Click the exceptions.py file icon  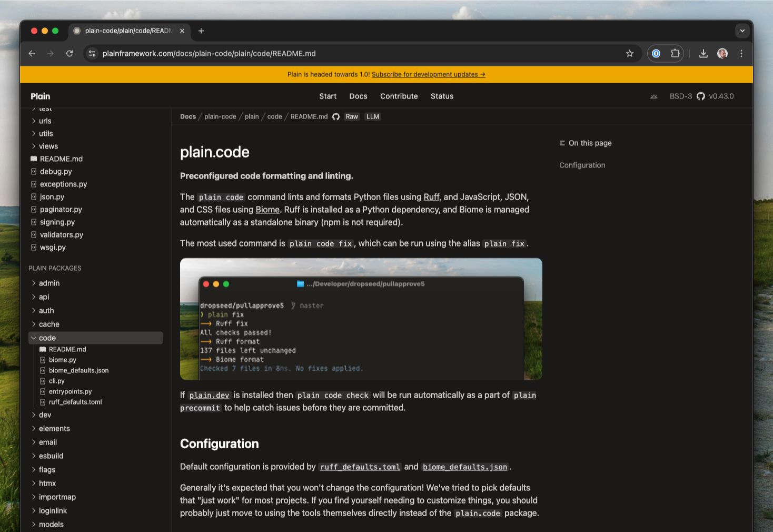(x=34, y=184)
